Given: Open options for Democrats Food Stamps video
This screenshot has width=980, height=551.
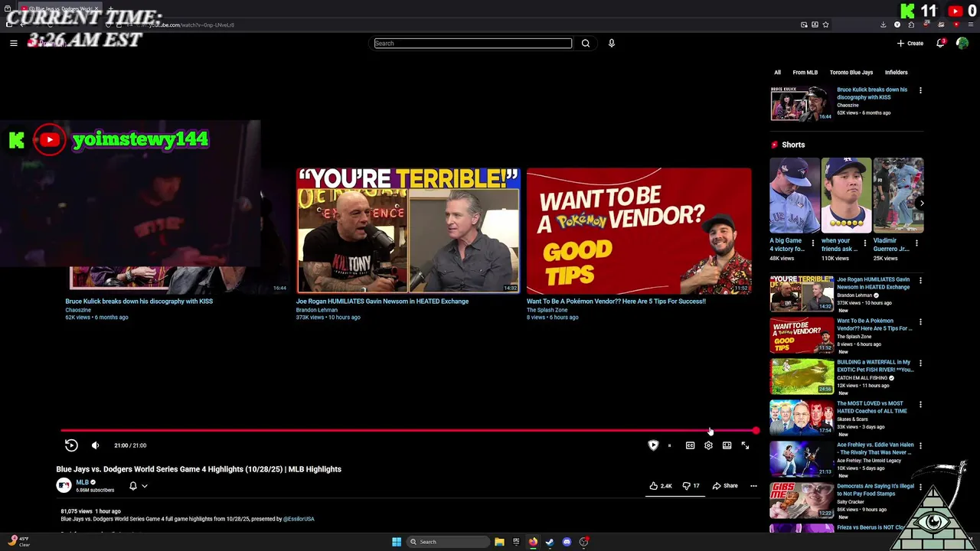Looking at the screenshot, I should coord(920,487).
